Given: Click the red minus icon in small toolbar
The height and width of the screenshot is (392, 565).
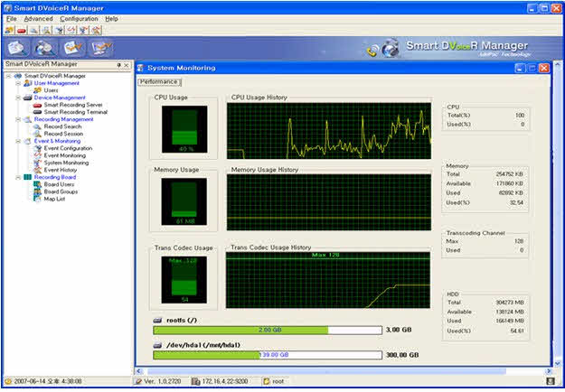Looking at the screenshot, I should [x=20, y=30].
